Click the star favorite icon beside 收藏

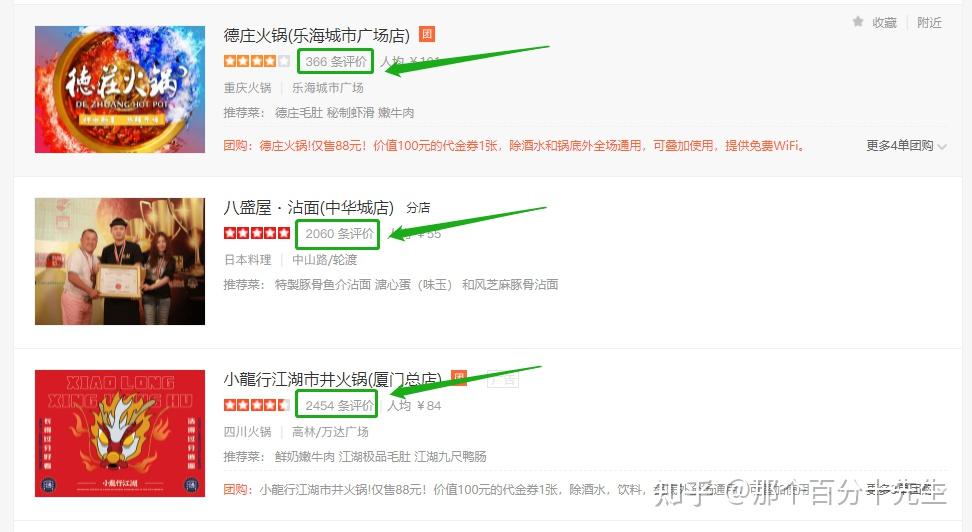858,22
